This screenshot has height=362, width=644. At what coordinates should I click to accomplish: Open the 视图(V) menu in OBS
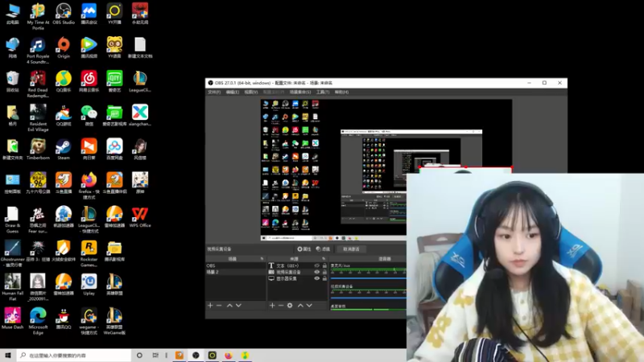click(251, 92)
